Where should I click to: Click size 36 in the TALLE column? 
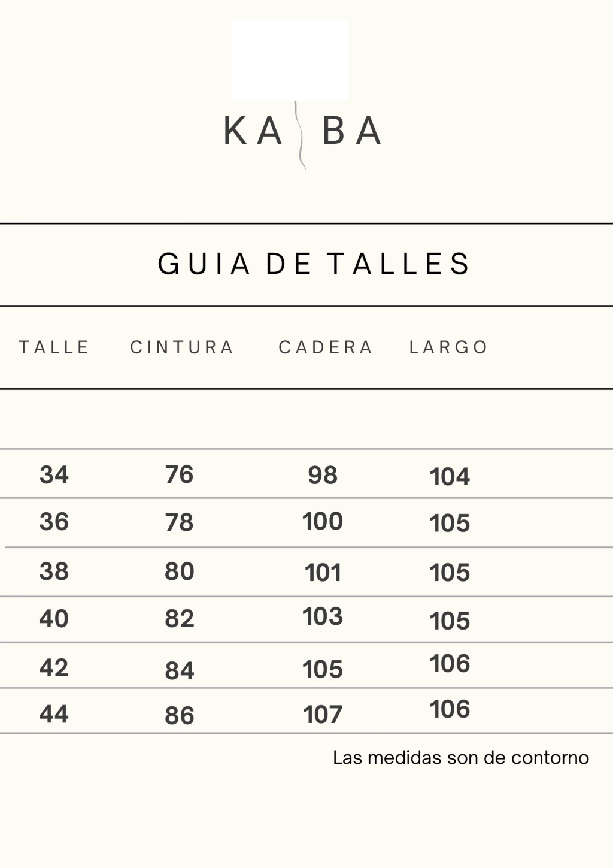(54, 522)
